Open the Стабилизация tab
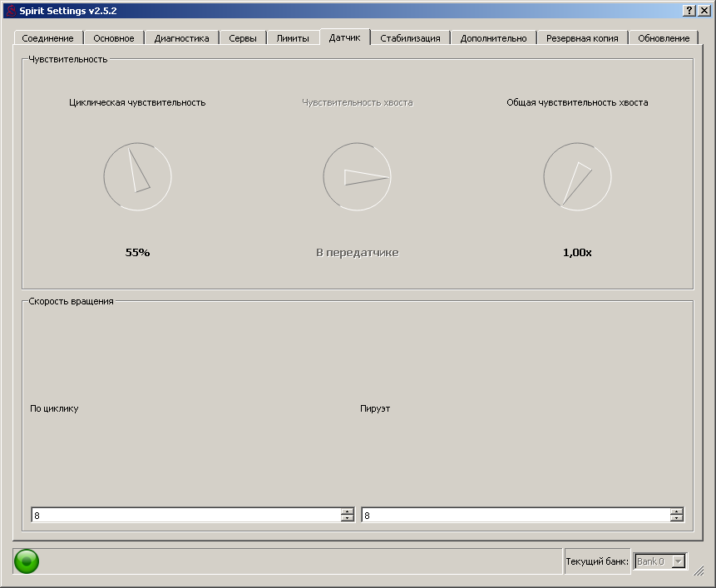Viewport: 716px width, 588px height. (x=410, y=38)
